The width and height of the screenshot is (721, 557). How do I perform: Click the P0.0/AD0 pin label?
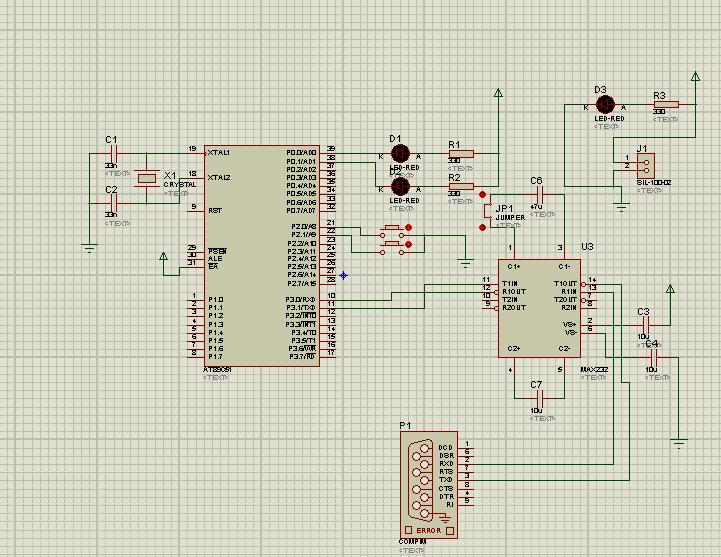click(301, 153)
